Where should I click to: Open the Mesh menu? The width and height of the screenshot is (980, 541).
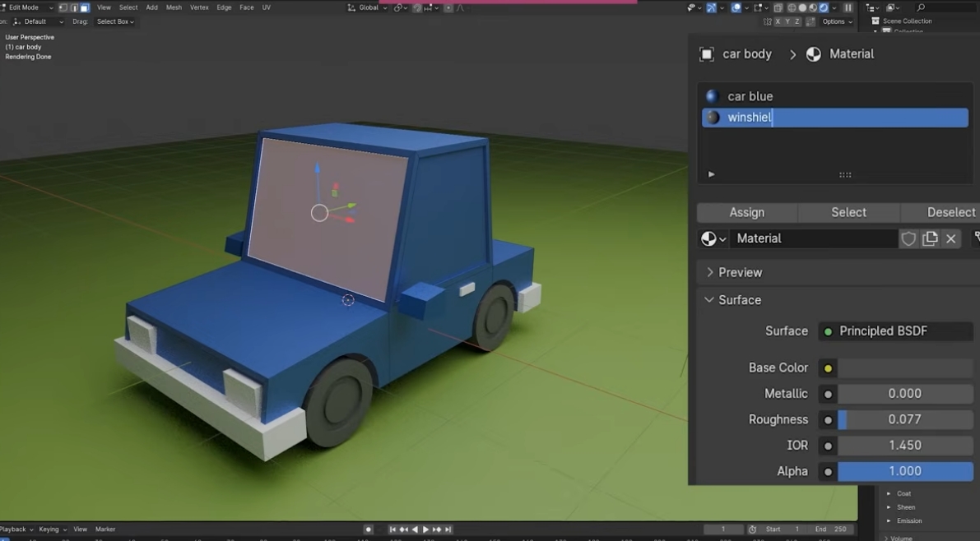(173, 7)
